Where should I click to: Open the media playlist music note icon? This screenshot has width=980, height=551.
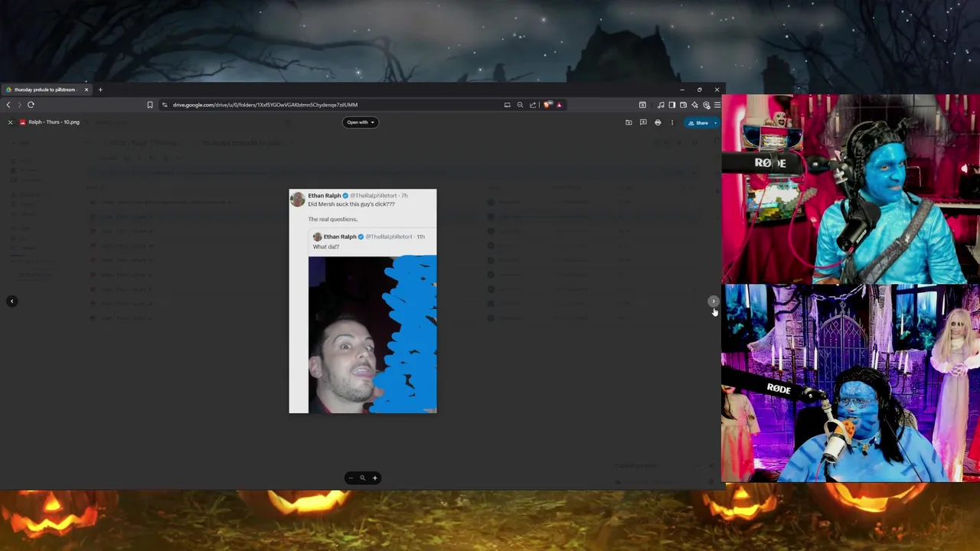[x=661, y=105]
